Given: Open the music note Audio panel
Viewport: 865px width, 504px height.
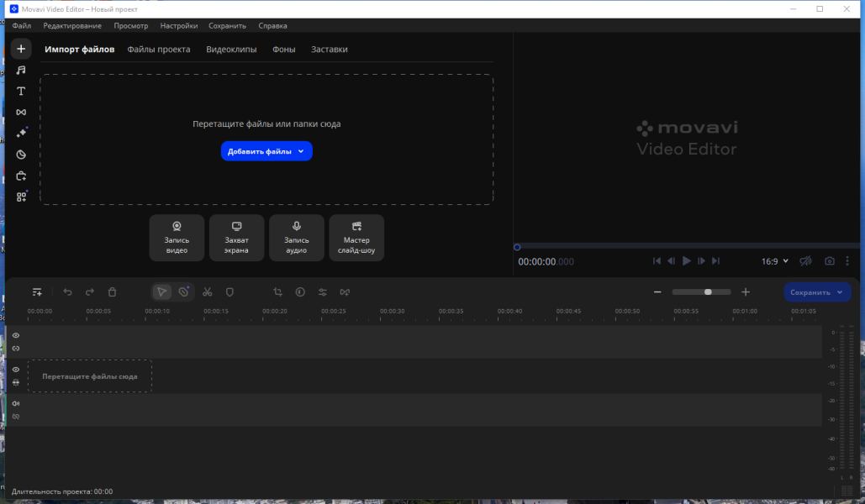Looking at the screenshot, I should coord(21,70).
